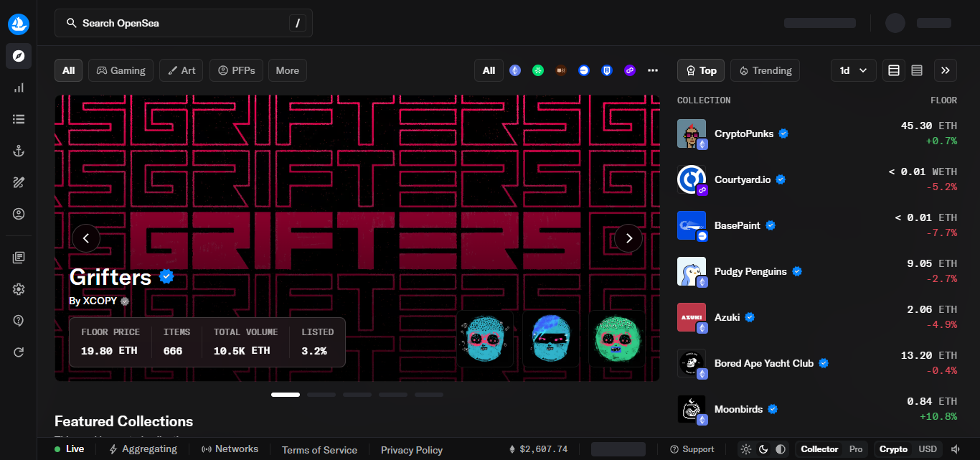This screenshot has height=460, width=980.
Task: Open the studio pencil icon in sidebar
Action: pos(19,182)
